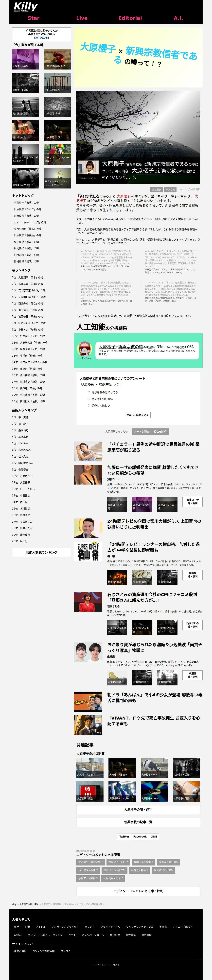
Task: Open the Live tab
Action: coord(82,18)
